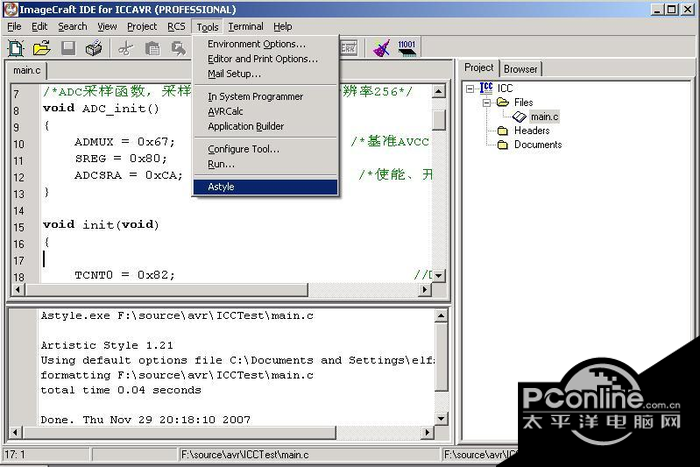Viewport: 700px width, 467px height.
Task: Collapse the ICC project tree node
Action: point(470,89)
